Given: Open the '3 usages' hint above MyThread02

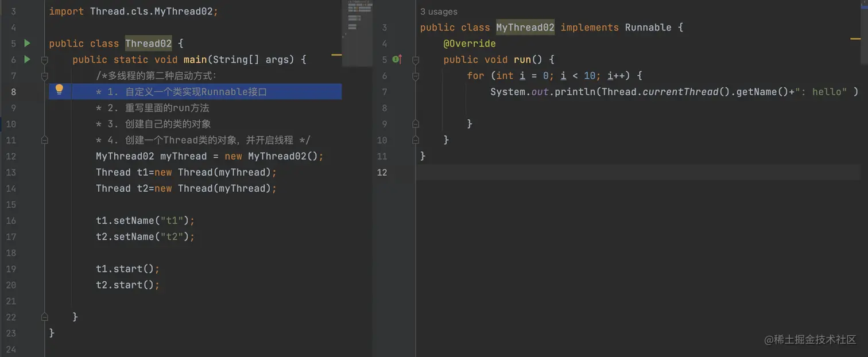Looking at the screenshot, I should pyautogui.click(x=439, y=11).
